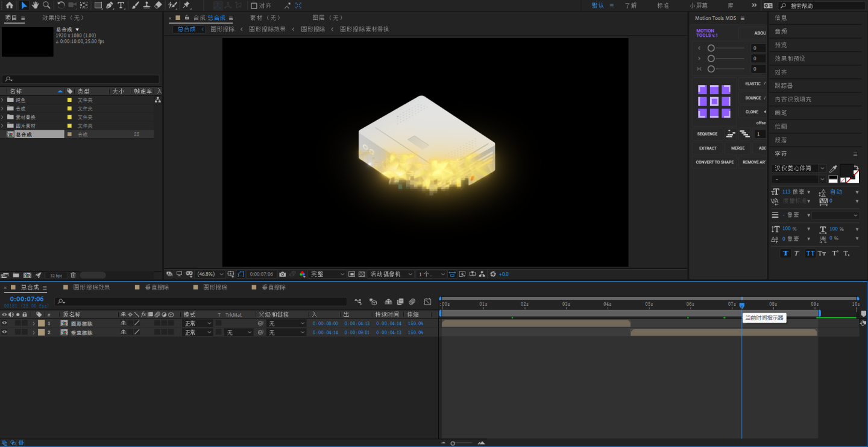Open the Home screen icon
868x447 pixels.
(x=8, y=5)
